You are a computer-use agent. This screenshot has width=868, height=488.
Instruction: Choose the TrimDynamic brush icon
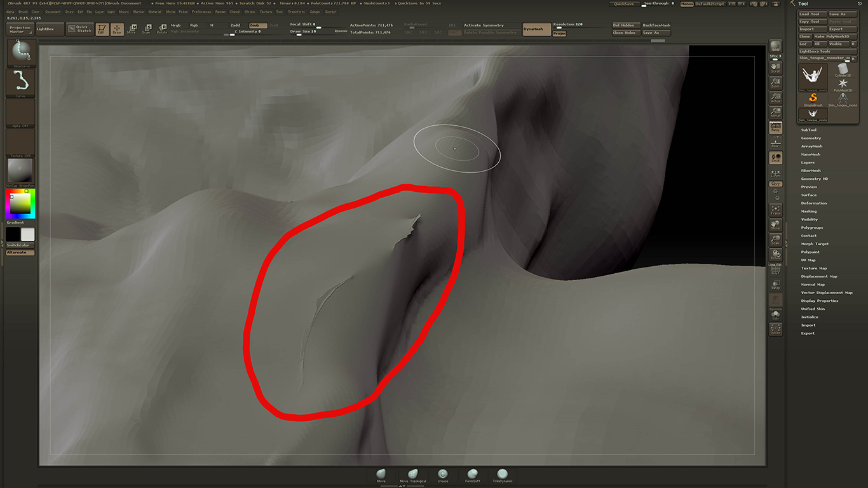point(502,475)
